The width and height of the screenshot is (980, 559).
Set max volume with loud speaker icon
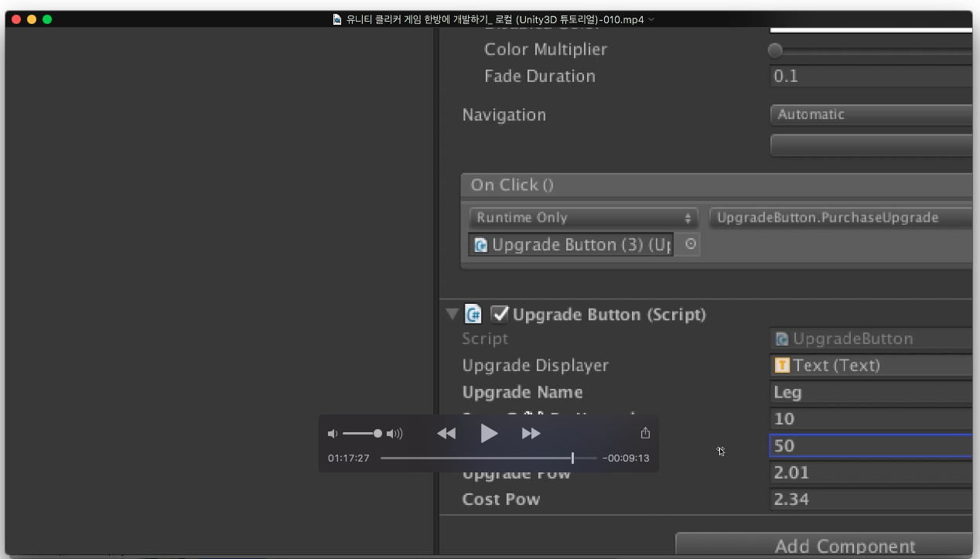394,434
